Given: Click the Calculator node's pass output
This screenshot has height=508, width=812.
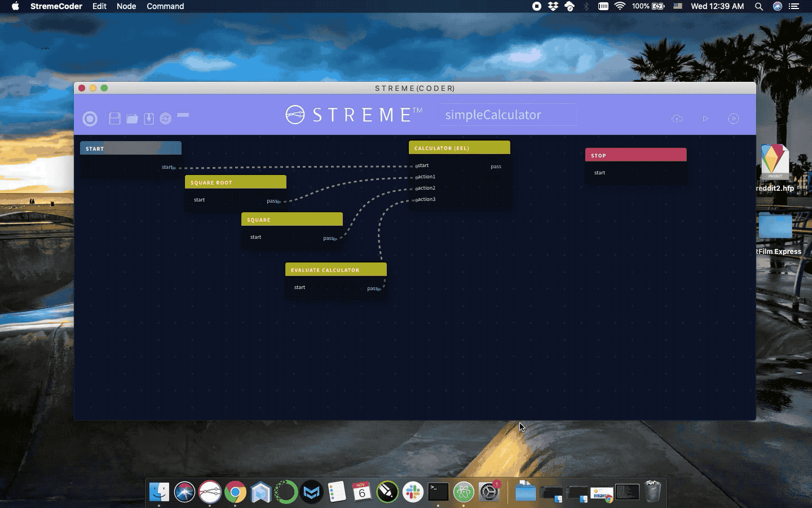Looking at the screenshot, I should tap(496, 167).
